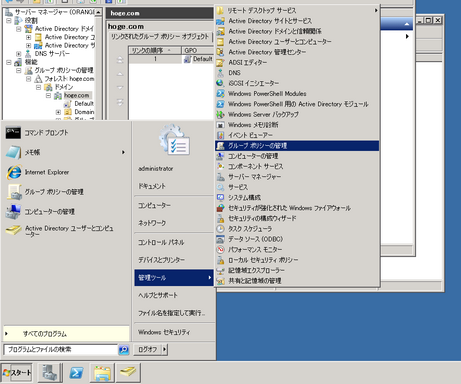Click the administrator user picture
Viewport: 461px width, 384px height.
pyautogui.click(x=175, y=140)
